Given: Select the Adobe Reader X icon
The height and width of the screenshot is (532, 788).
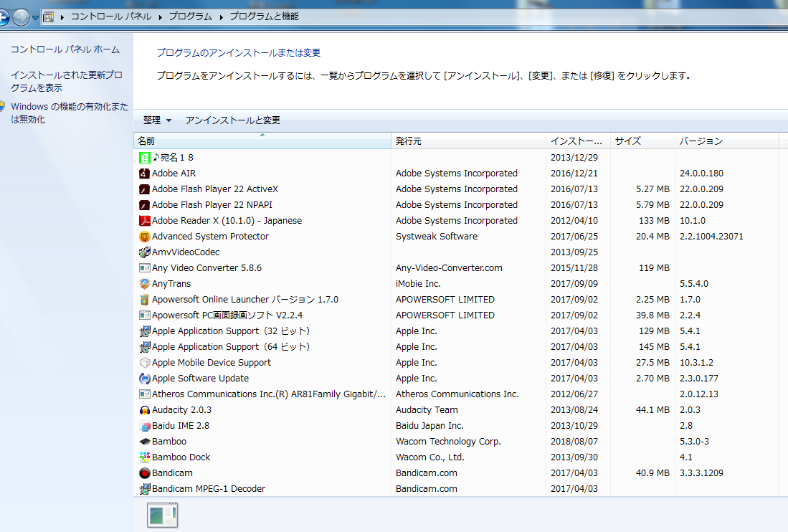Looking at the screenshot, I should (144, 221).
